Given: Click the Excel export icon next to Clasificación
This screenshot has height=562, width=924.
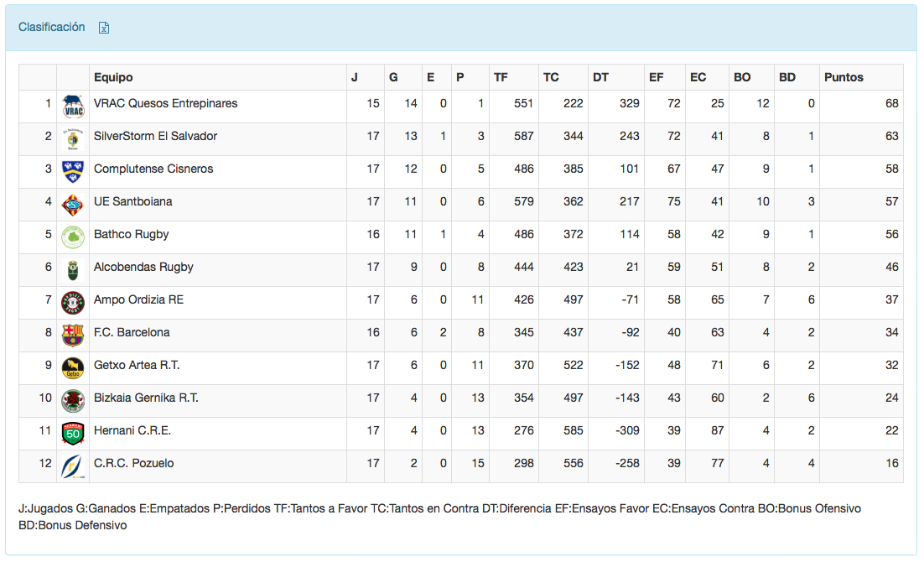Looking at the screenshot, I should click(104, 28).
